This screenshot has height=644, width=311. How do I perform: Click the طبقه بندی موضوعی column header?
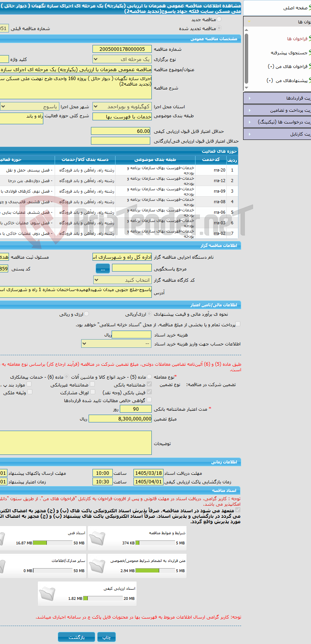[155, 159]
